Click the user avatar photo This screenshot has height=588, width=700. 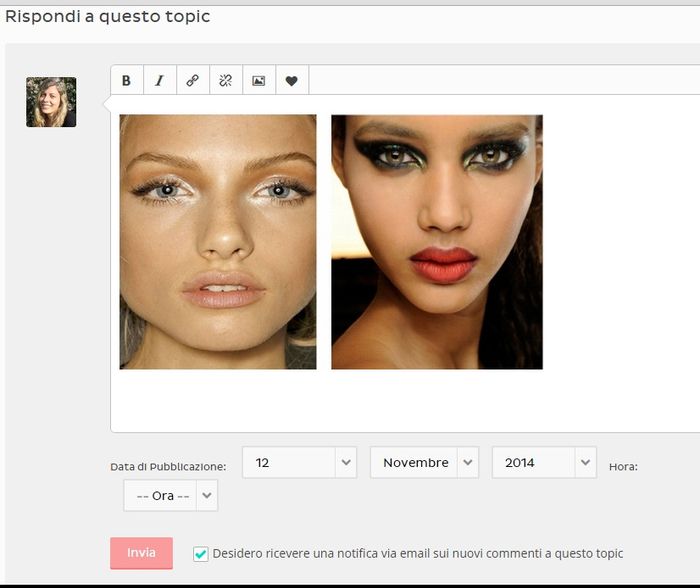point(51,102)
